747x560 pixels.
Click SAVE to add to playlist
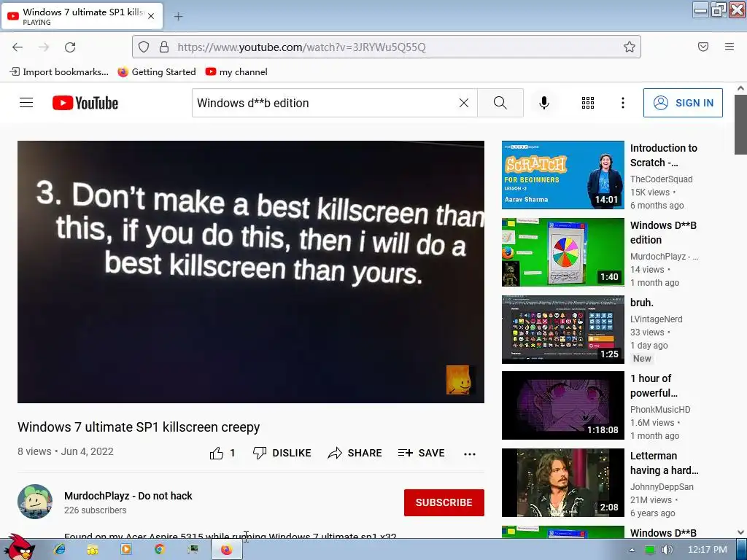click(422, 454)
